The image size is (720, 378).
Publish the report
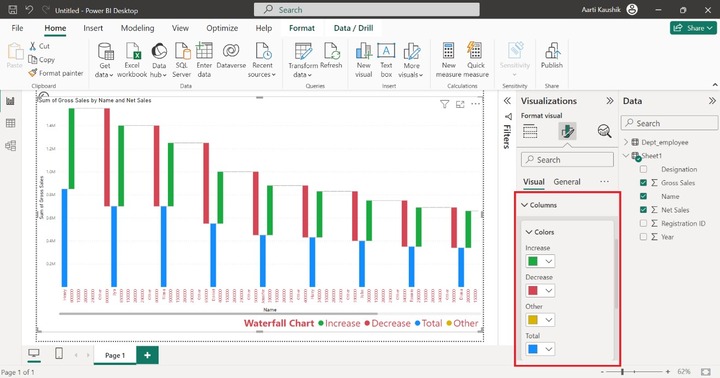tap(551, 56)
